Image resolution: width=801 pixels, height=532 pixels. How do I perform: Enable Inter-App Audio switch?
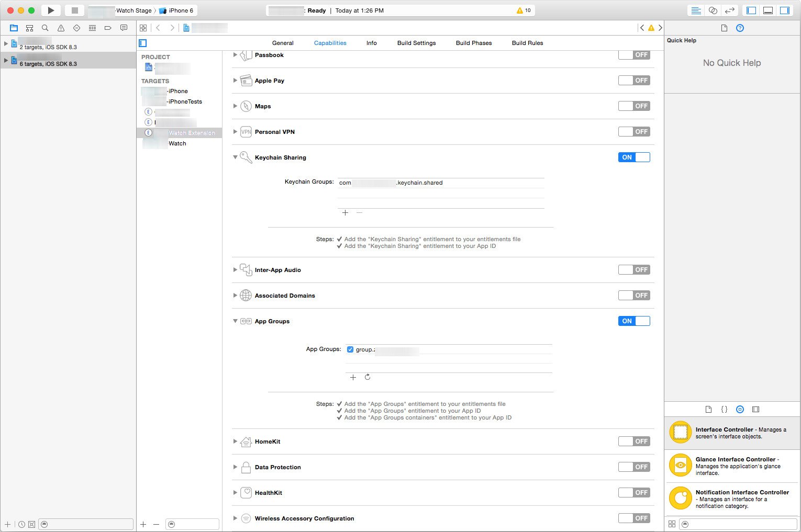(x=634, y=270)
